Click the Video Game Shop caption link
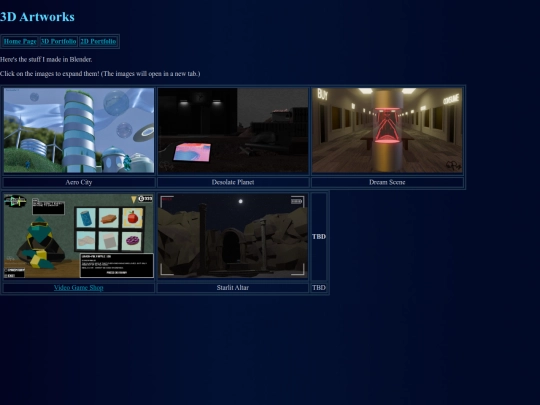This screenshot has height=405, width=540. (79, 288)
